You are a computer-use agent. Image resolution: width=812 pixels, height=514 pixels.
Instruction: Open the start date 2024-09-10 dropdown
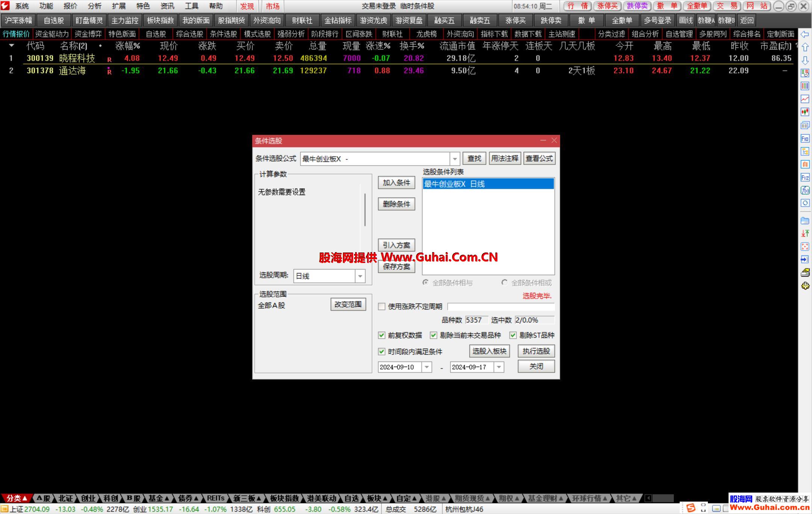[427, 367]
